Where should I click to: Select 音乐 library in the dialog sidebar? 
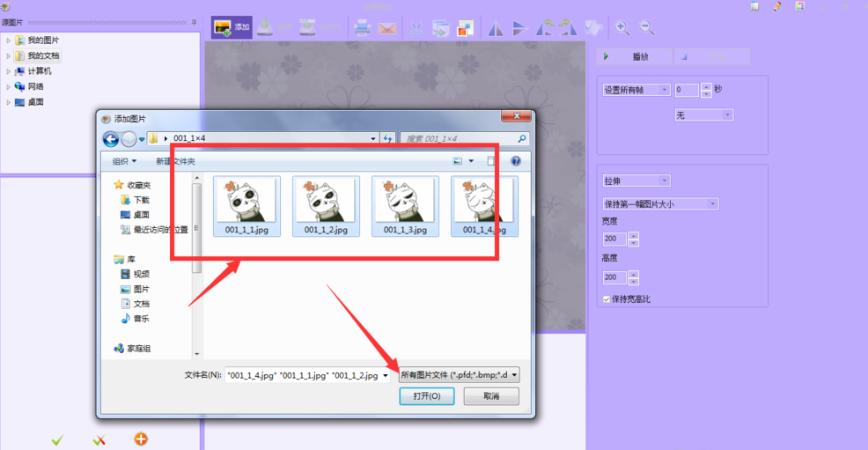[x=135, y=319]
